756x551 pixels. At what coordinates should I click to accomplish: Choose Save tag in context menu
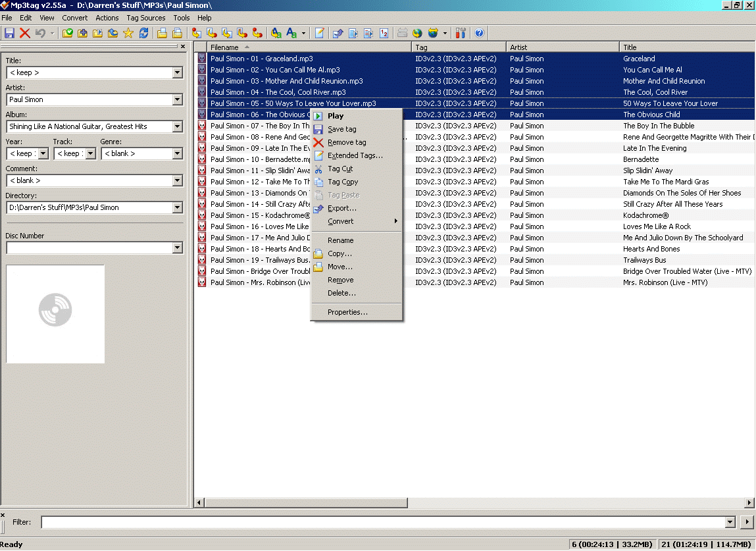click(357, 129)
